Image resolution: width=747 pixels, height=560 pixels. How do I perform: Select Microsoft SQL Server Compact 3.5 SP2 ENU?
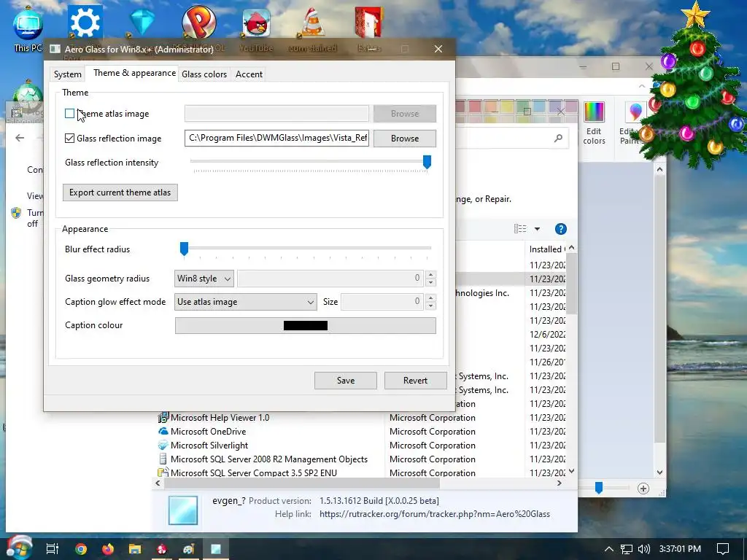coord(253,472)
